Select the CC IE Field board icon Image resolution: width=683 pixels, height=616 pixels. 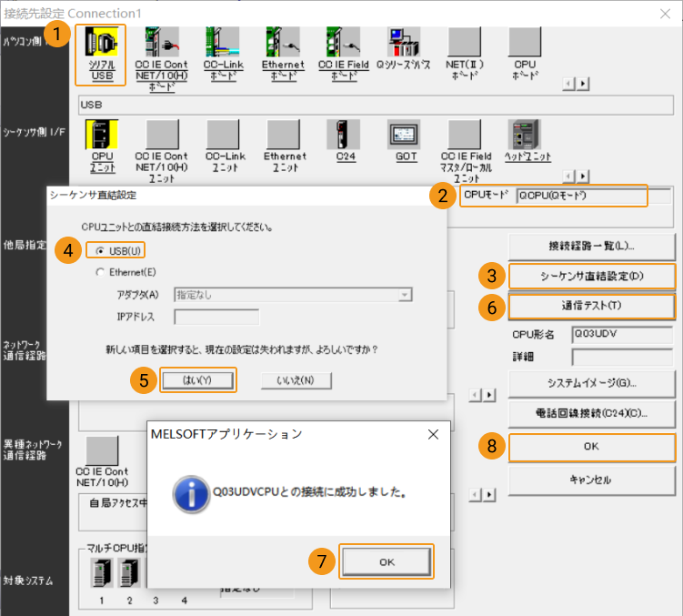(344, 42)
